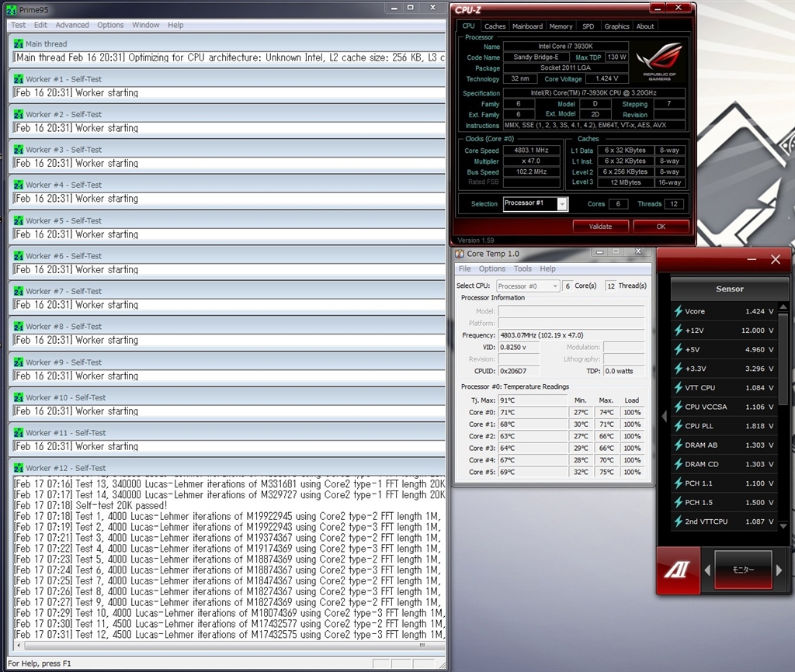This screenshot has width=795, height=672.
Task: Click the right arrow beside the monitor button
Action: [779, 570]
